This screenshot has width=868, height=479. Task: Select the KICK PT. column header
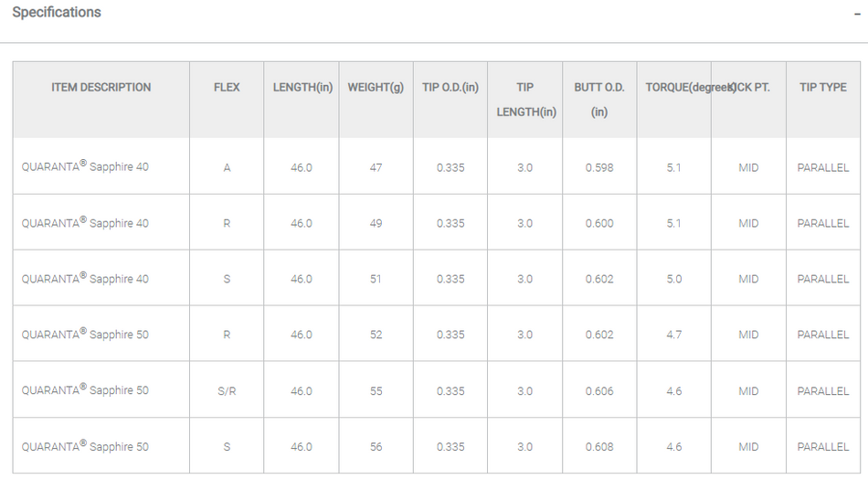(x=751, y=88)
